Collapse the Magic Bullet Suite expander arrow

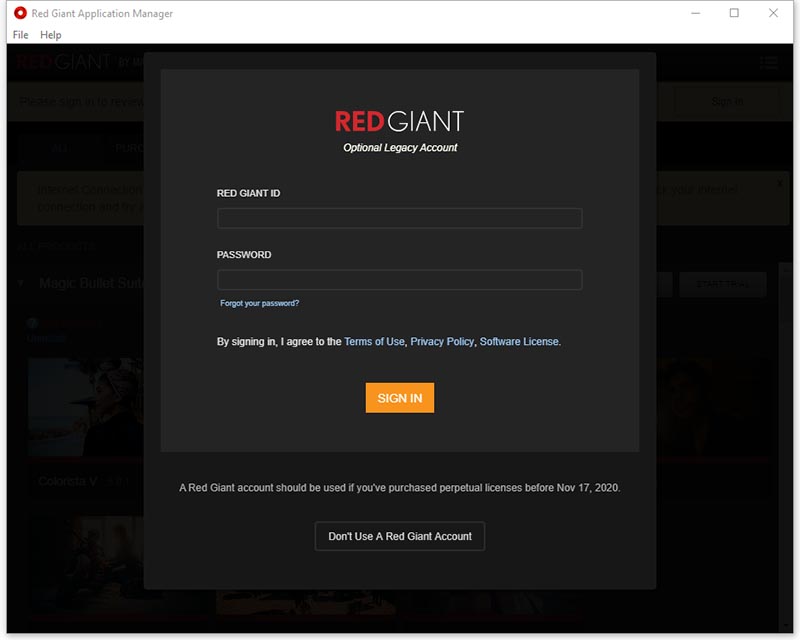(21, 283)
